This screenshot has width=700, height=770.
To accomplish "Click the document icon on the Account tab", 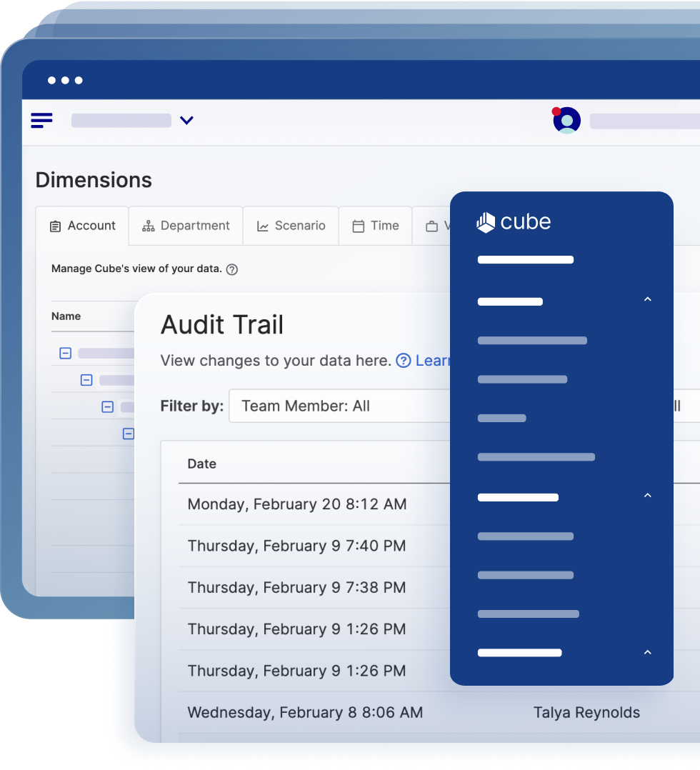I will (56, 226).
